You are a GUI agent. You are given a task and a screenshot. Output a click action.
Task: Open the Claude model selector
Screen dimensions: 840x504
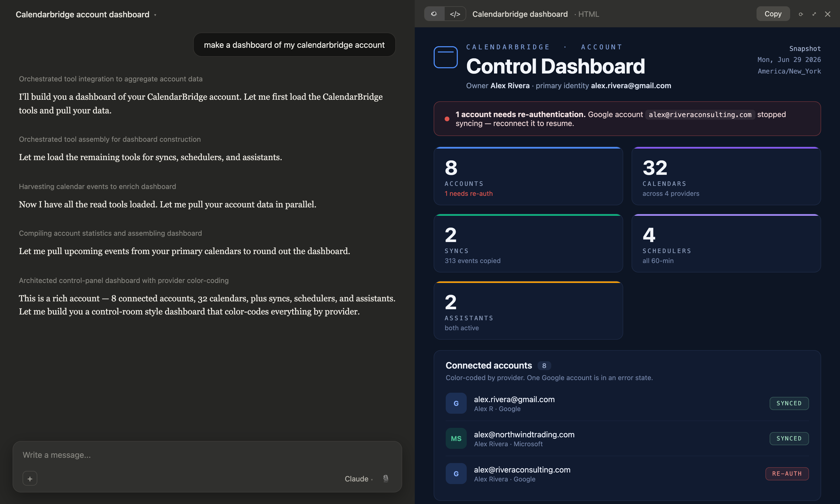[x=359, y=479]
